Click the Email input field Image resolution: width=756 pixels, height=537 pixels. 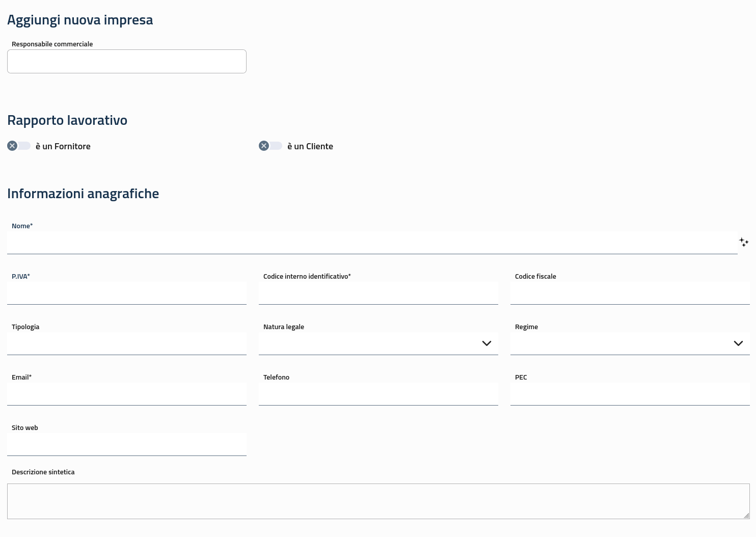127,394
